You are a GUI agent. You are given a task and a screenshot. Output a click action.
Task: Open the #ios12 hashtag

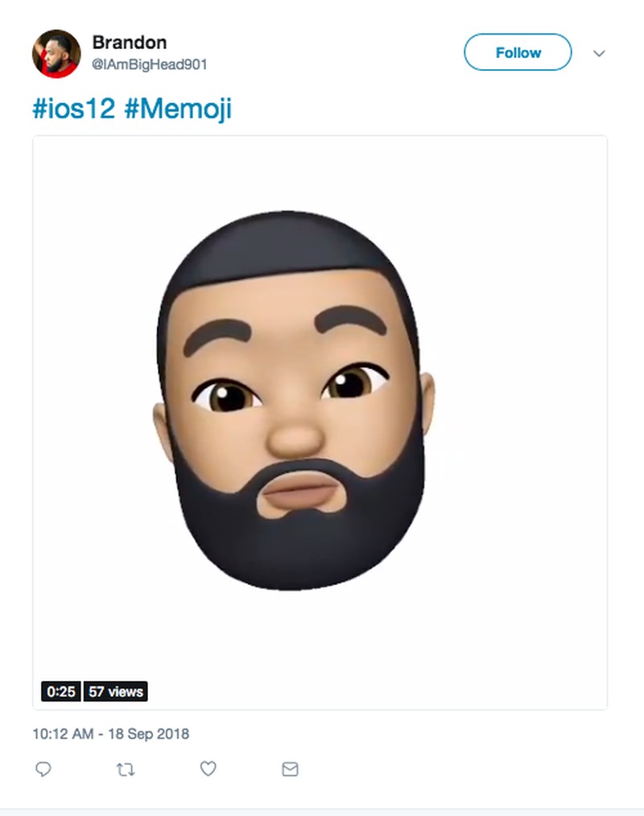[74, 109]
